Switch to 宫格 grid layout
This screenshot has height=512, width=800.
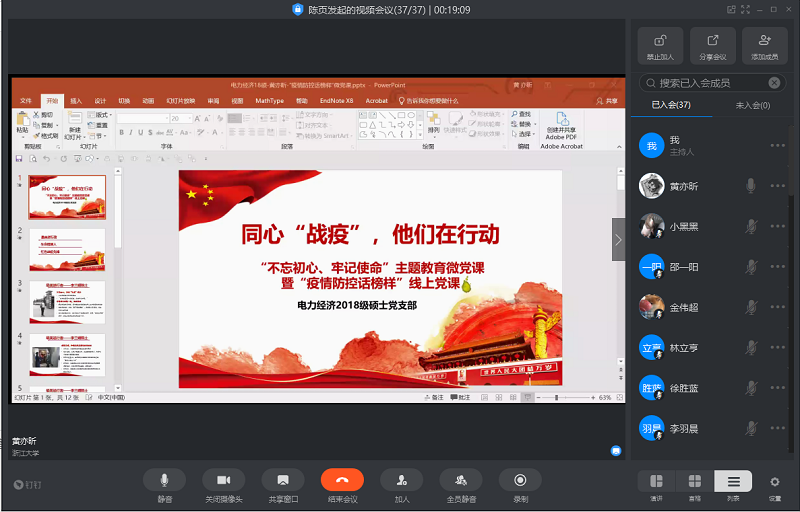pyautogui.click(x=694, y=481)
